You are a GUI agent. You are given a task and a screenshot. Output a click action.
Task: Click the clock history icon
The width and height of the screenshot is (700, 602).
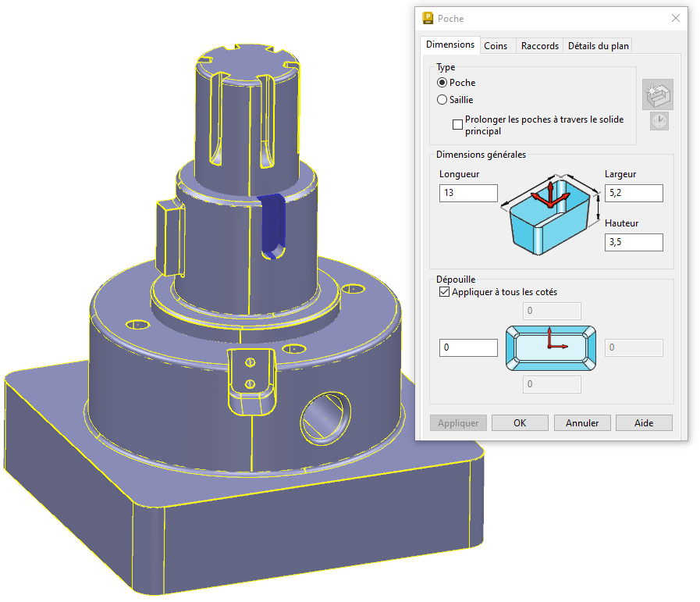tap(659, 121)
